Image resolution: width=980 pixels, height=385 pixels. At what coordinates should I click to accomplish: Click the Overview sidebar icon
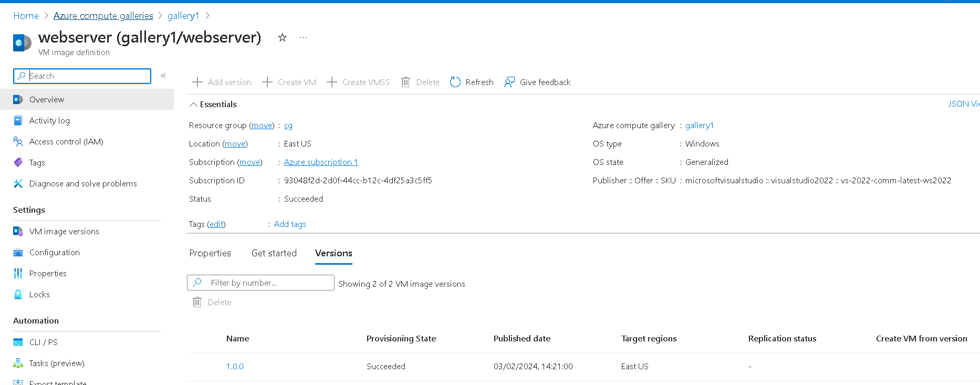(18, 99)
